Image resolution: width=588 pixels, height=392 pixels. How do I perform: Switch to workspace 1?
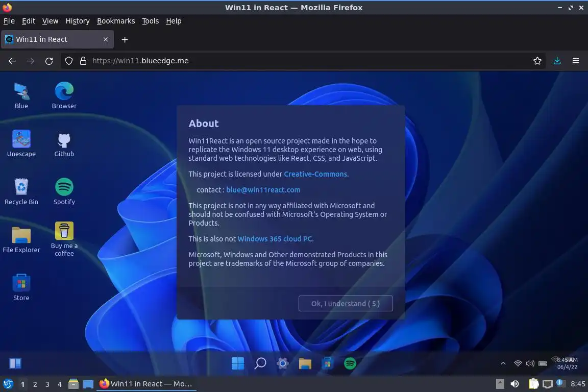22,384
